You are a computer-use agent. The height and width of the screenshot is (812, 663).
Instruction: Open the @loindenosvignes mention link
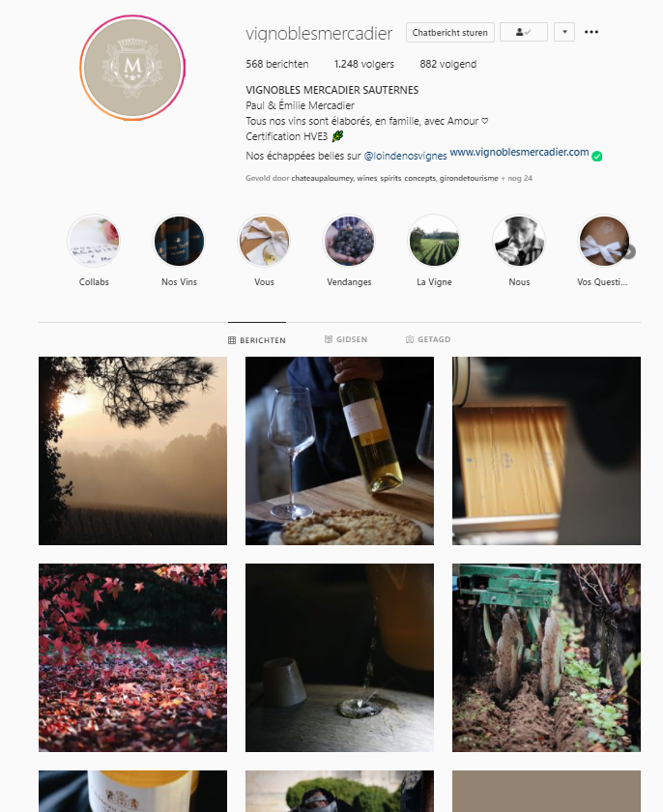tap(405, 156)
